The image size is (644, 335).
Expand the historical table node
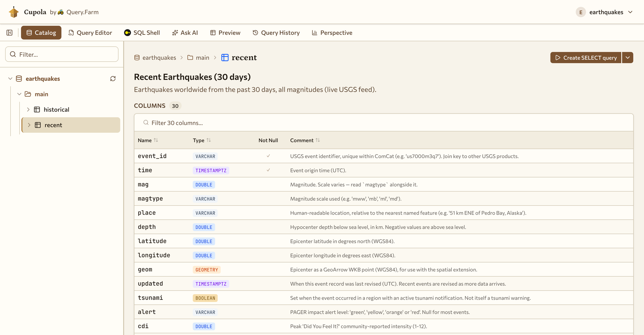[28, 110]
